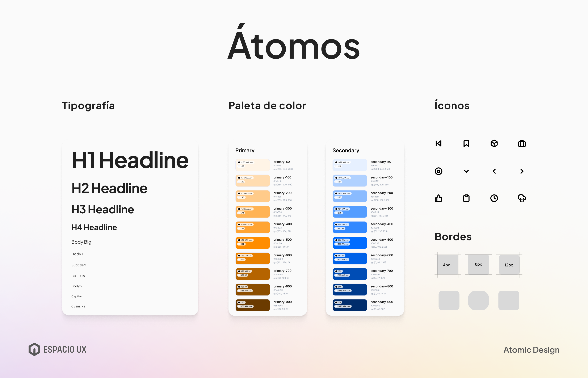This screenshot has height=378, width=588.
Task: Select the secondary-300 color swatch
Action: coord(350,212)
